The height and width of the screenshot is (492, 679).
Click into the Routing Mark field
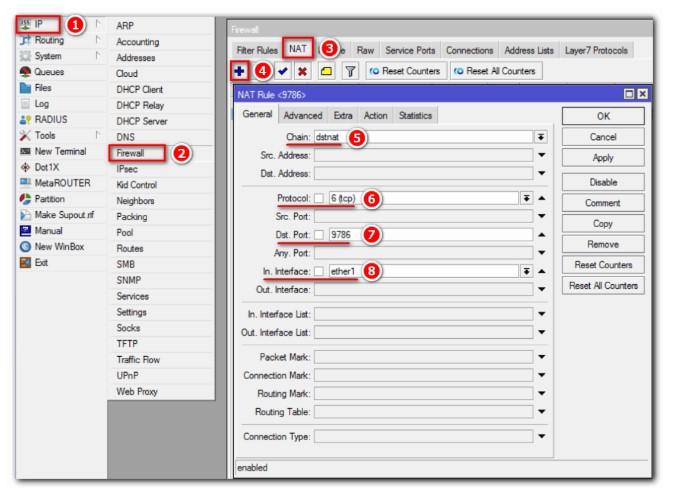[x=424, y=393]
